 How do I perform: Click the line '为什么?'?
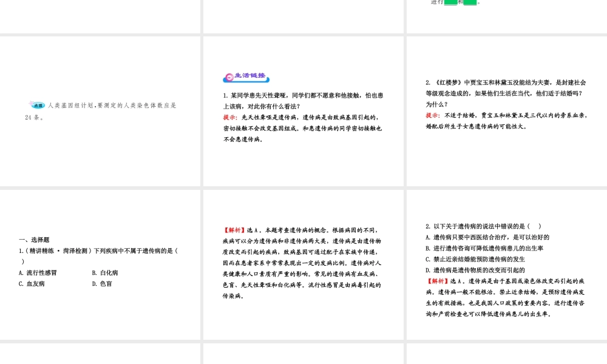click(436, 104)
